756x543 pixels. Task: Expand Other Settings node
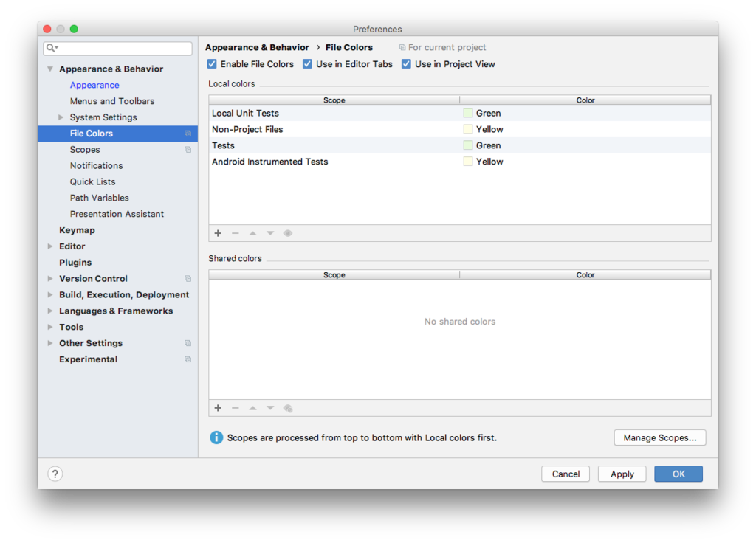(x=50, y=343)
